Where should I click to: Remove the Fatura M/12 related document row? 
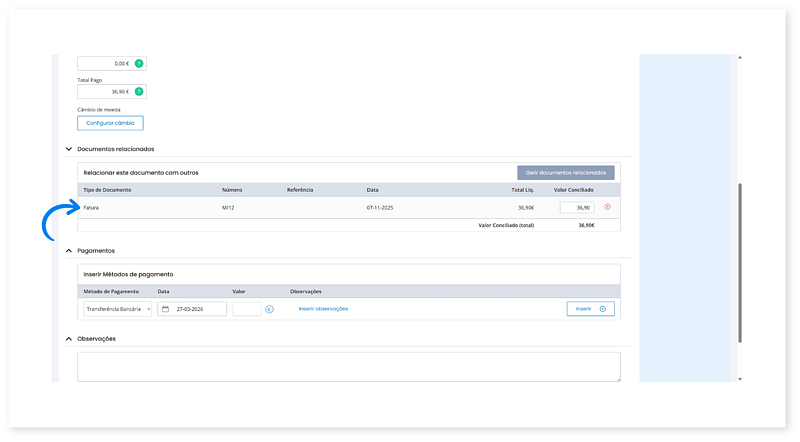[x=607, y=207]
